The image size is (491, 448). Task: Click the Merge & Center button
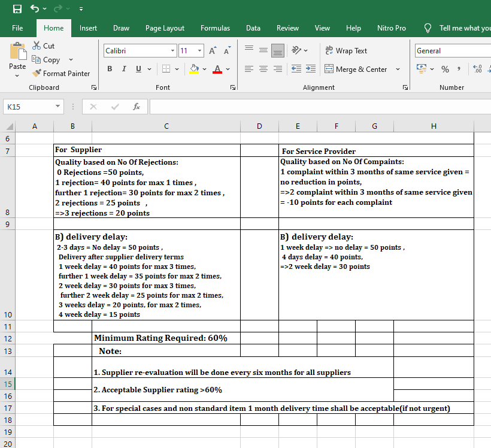[x=356, y=69]
